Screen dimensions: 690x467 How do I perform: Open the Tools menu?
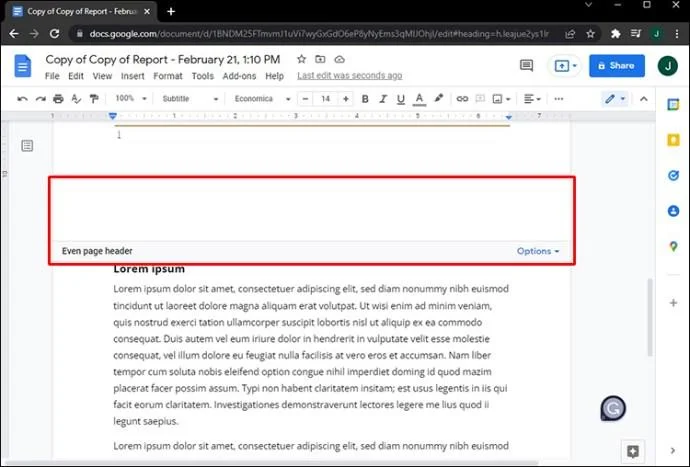tap(202, 76)
